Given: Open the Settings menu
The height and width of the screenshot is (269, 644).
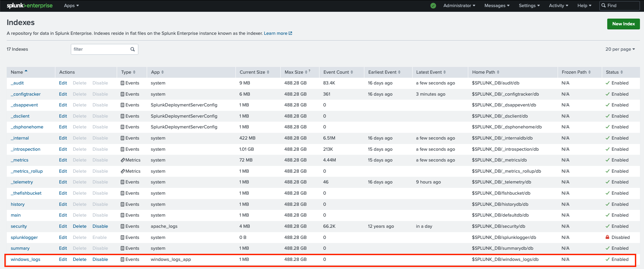Looking at the screenshot, I should (x=529, y=5).
